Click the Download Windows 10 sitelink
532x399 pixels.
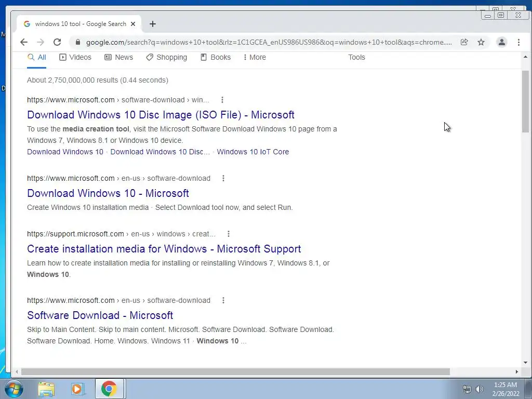(65, 152)
